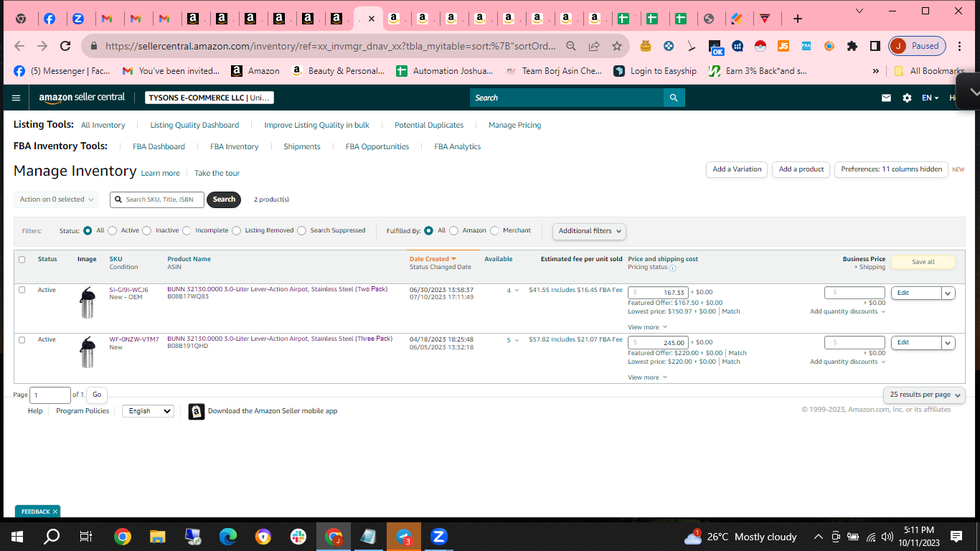Tick the select-all checkbox in table header
980x551 pixels.
22,260
